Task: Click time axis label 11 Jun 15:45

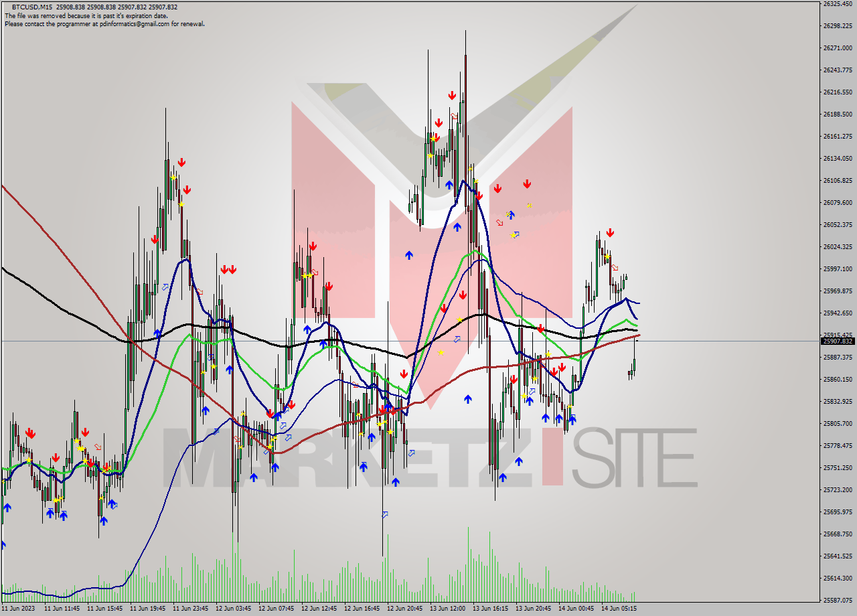Action: 105,609
